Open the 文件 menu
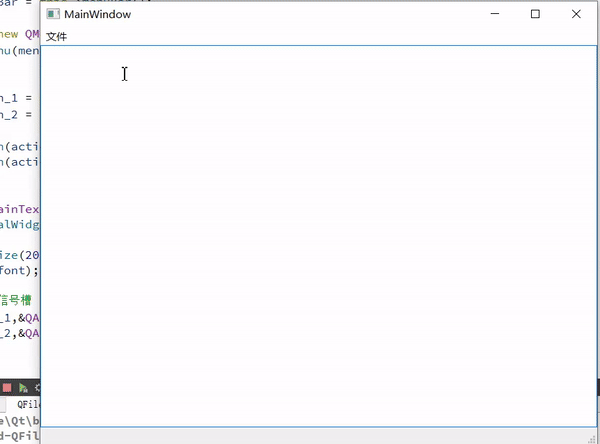600x444 pixels. [x=56, y=37]
